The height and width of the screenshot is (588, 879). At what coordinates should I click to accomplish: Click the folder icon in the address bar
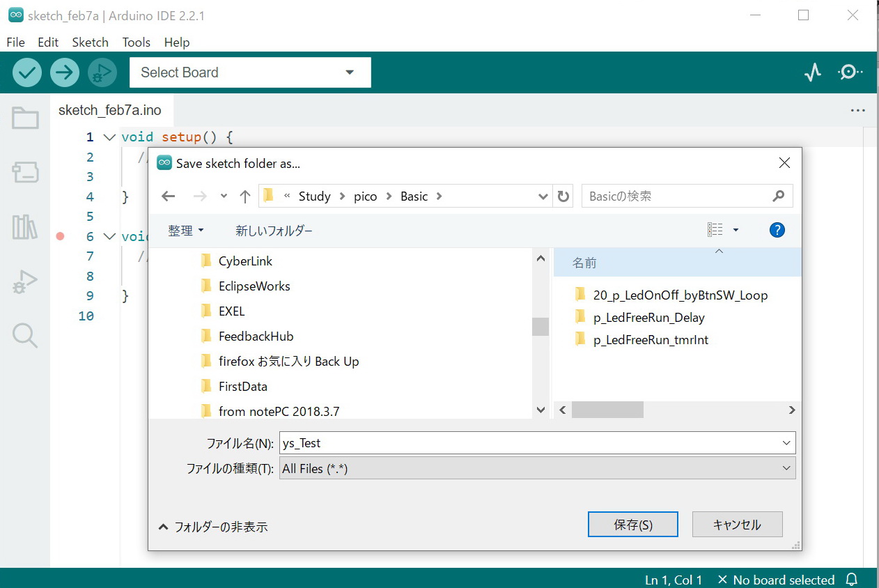269,196
